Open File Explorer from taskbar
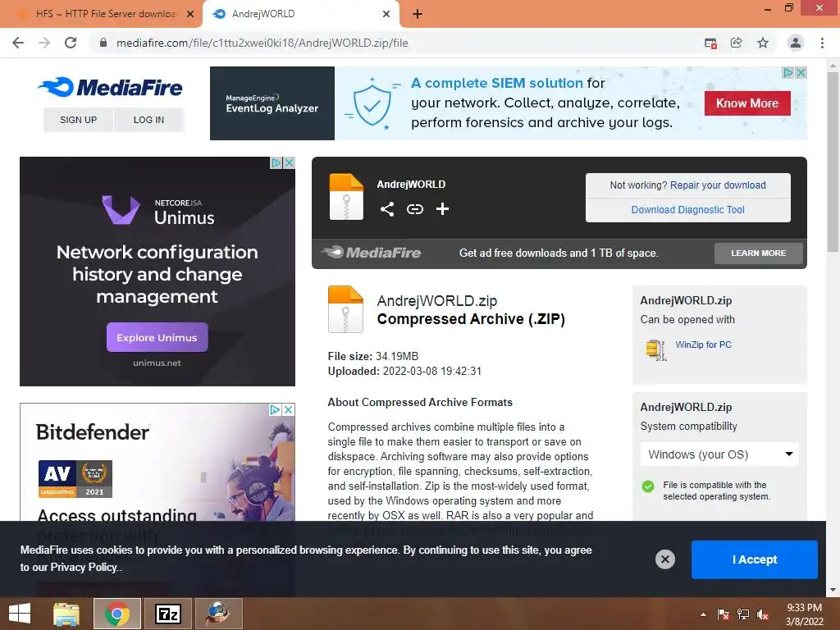 [x=66, y=614]
